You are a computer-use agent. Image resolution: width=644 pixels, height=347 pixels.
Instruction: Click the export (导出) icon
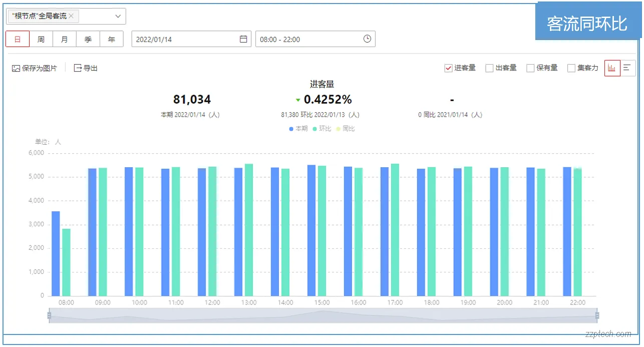pyautogui.click(x=79, y=68)
